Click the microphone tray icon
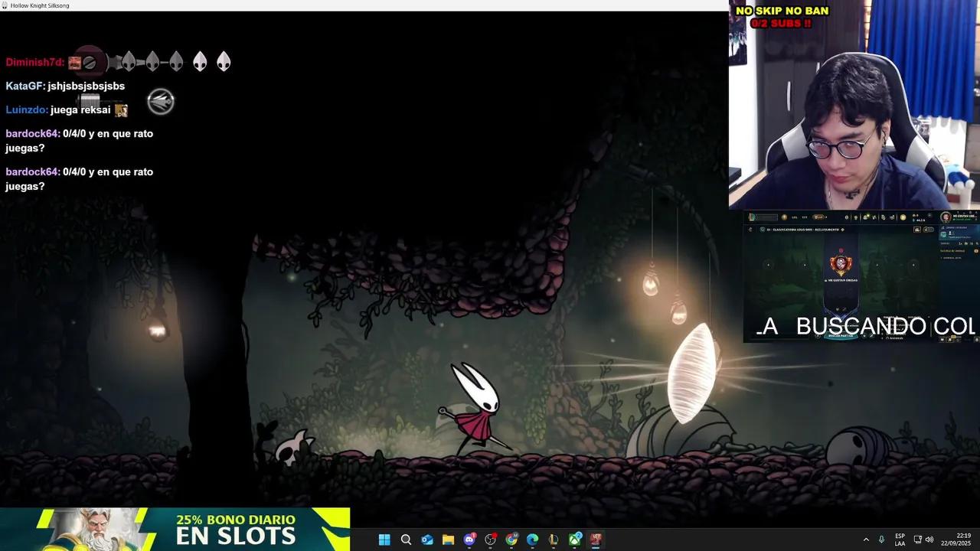 tap(881, 540)
